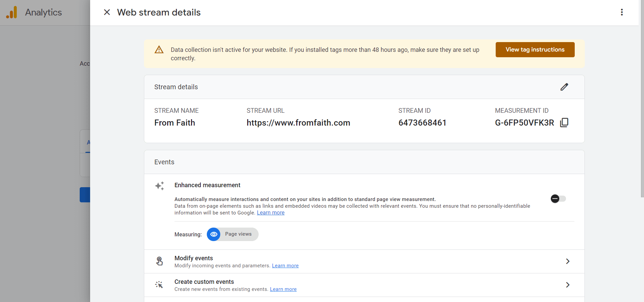Image resolution: width=644 pixels, height=302 pixels.
Task: Expand the Modify events chevron arrow
Action: click(567, 261)
